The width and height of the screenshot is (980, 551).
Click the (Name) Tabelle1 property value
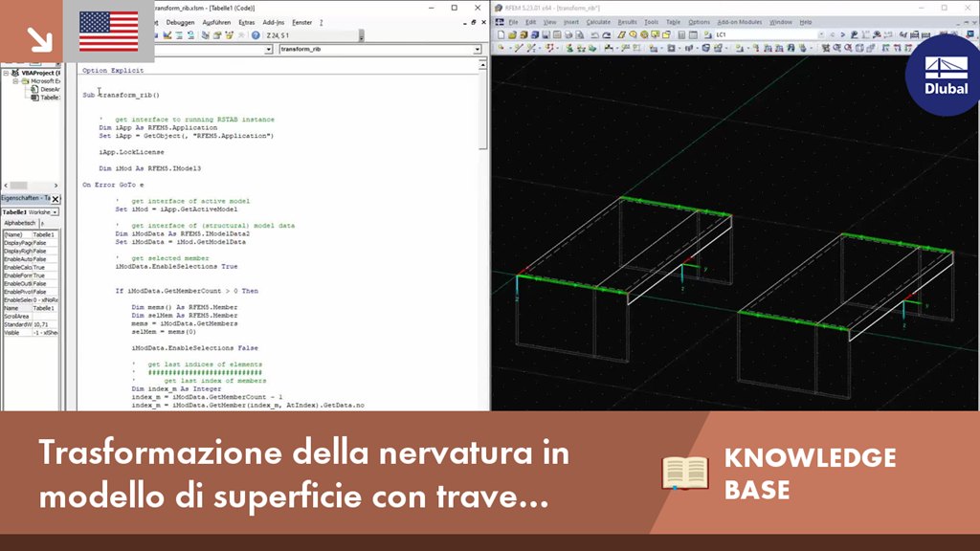point(44,235)
